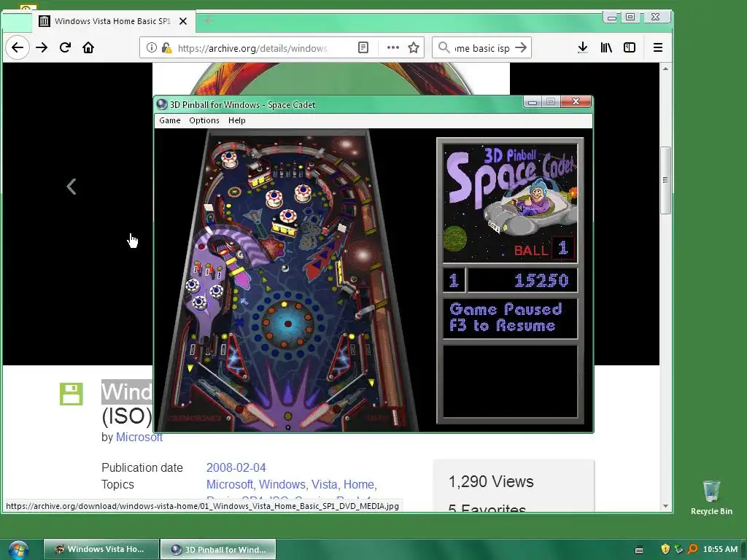
Task: Click the Firefox search box text
Action: (481, 47)
